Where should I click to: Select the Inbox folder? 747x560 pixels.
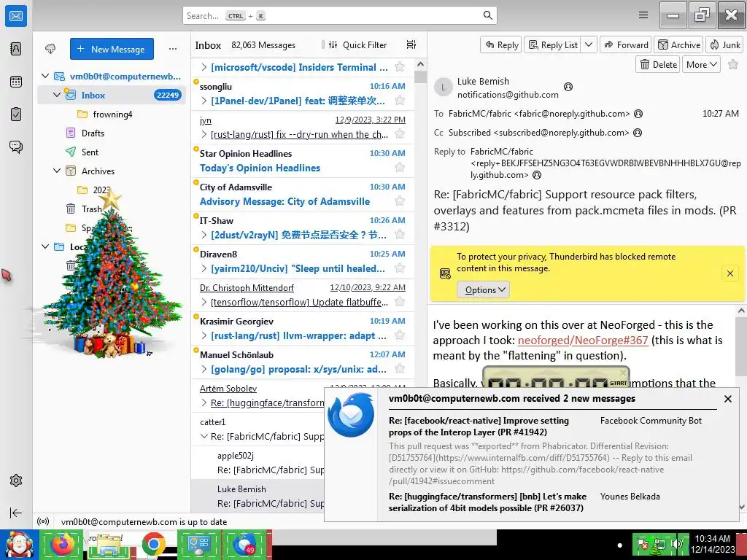(x=112, y=95)
